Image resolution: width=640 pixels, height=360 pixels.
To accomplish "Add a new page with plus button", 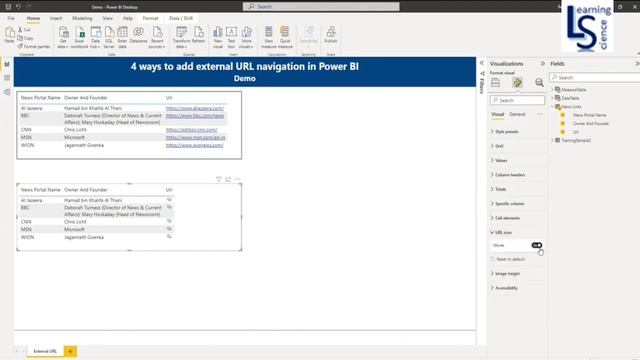I will click(70, 351).
